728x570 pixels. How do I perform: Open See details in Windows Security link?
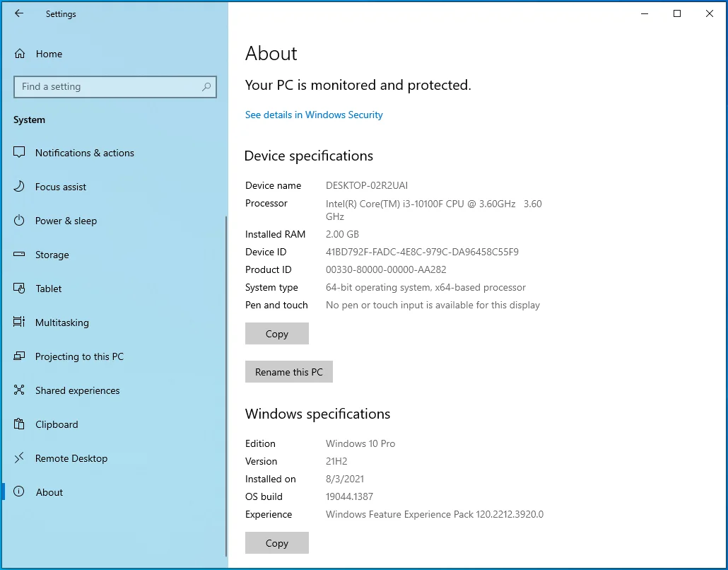314,115
